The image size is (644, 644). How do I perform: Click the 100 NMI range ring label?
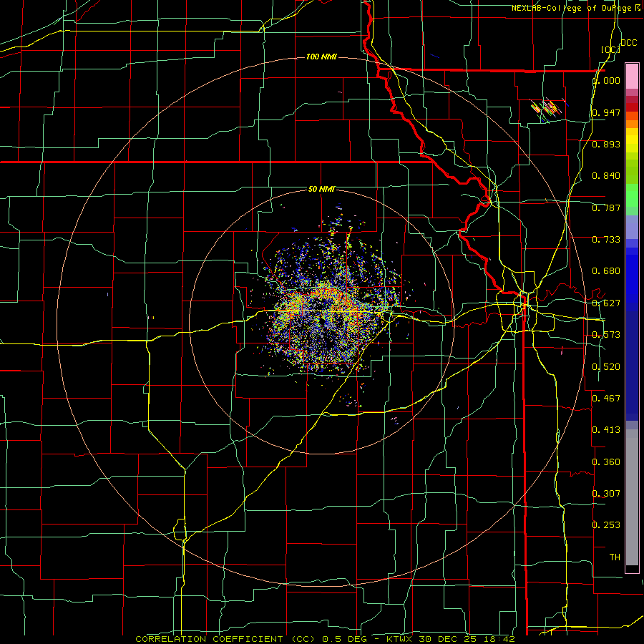pos(321,57)
